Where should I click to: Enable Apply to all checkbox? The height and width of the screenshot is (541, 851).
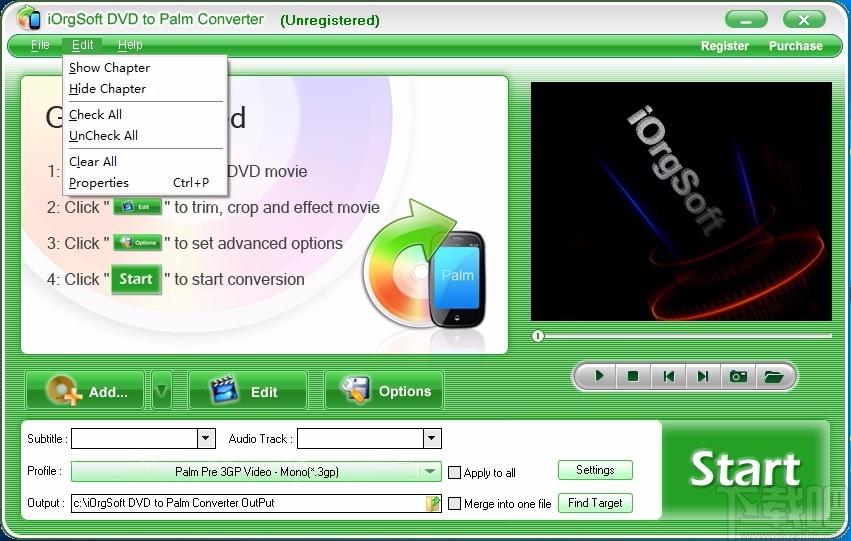pos(454,473)
